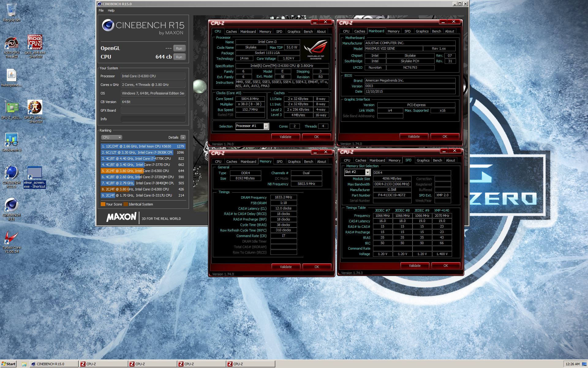Open the ranking CPU dropdown in Cinebench

(x=112, y=137)
